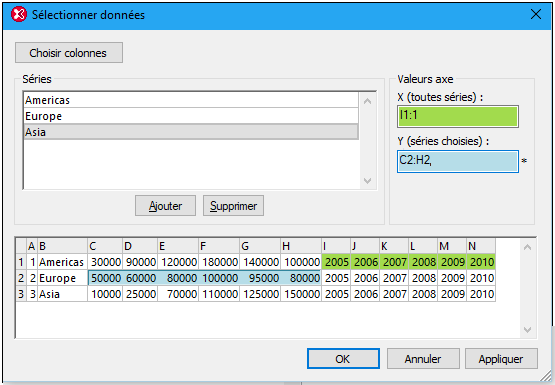Select column header J

[x=365, y=246]
